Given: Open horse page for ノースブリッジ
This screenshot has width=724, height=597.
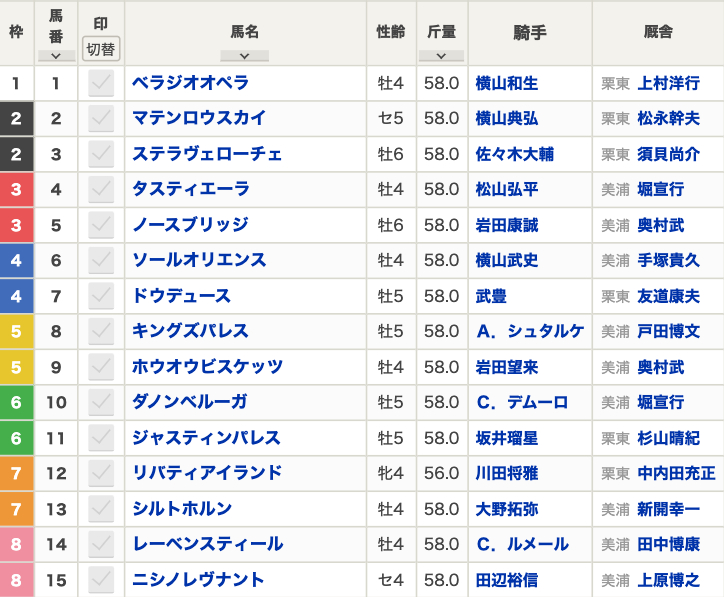Looking at the screenshot, I should point(190,225).
